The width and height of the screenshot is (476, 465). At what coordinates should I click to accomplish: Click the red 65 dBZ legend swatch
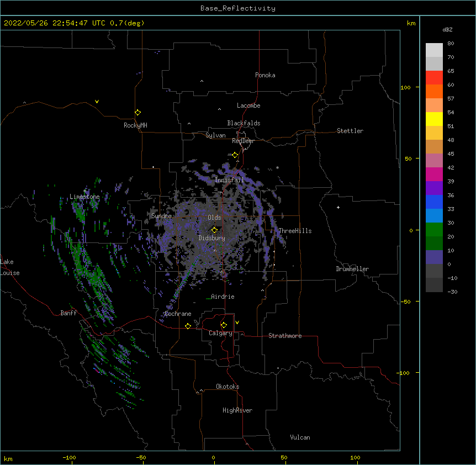[434, 77]
